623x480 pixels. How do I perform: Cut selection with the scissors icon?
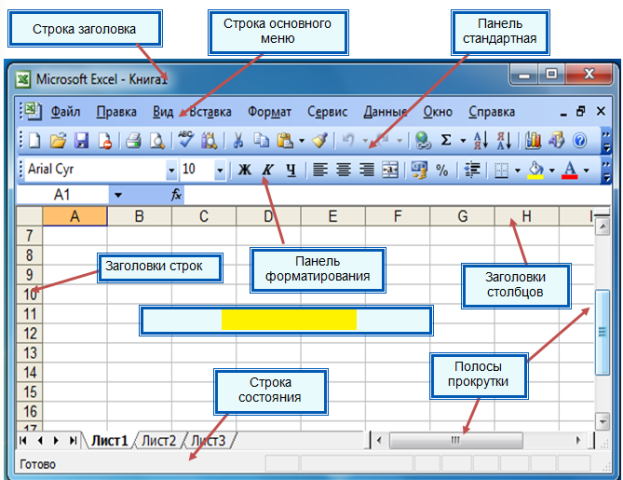pyautogui.click(x=238, y=141)
